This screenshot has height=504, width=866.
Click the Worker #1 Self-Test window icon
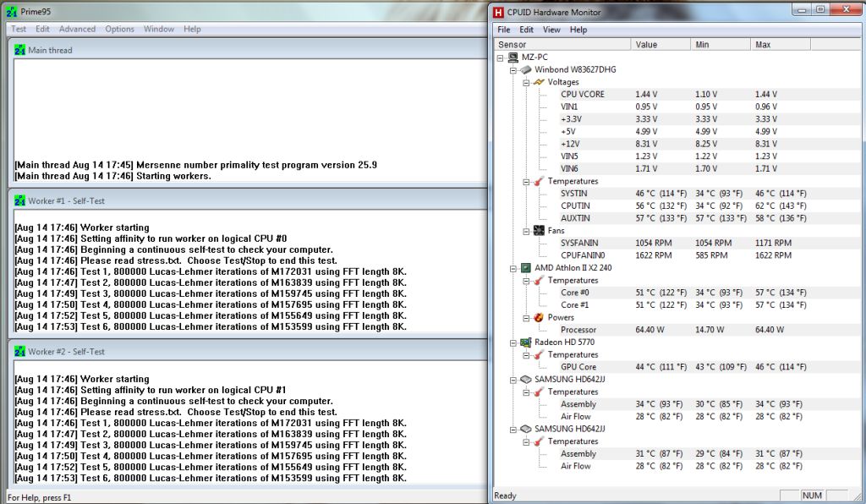tap(20, 201)
